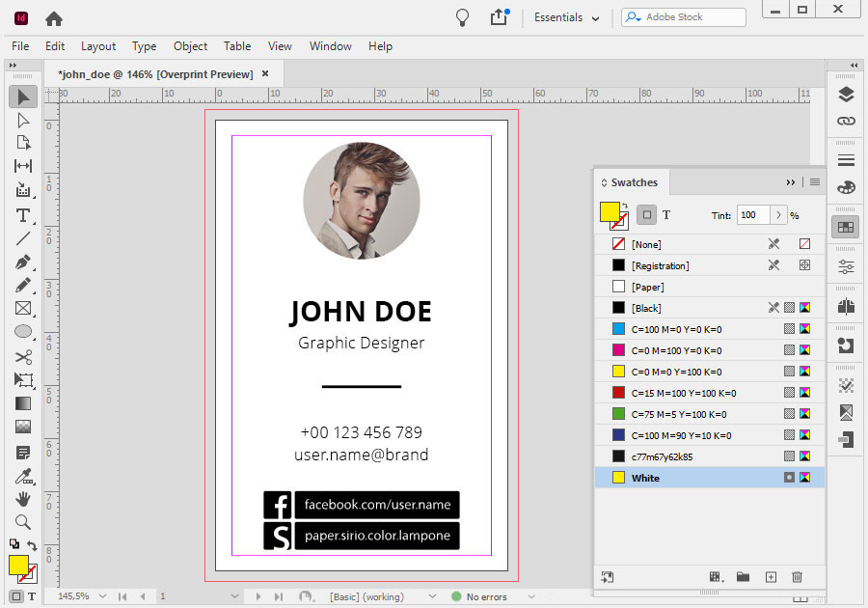Swap fill and stroke in toolbox
The height and width of the screenshot is (608, 868).
(x=32, y=545)
